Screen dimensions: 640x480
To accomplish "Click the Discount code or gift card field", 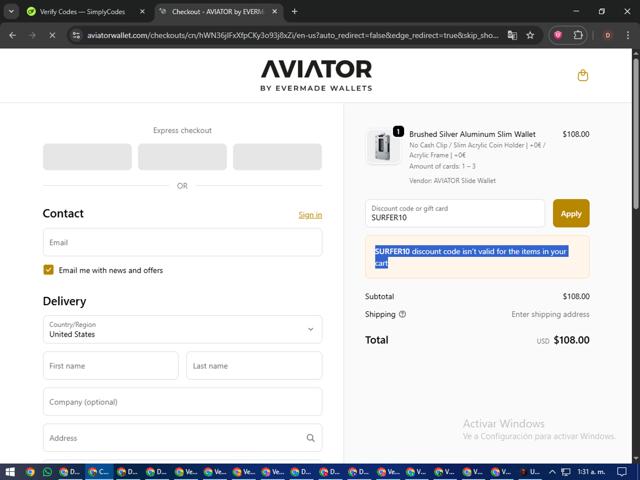I will 455,213.
